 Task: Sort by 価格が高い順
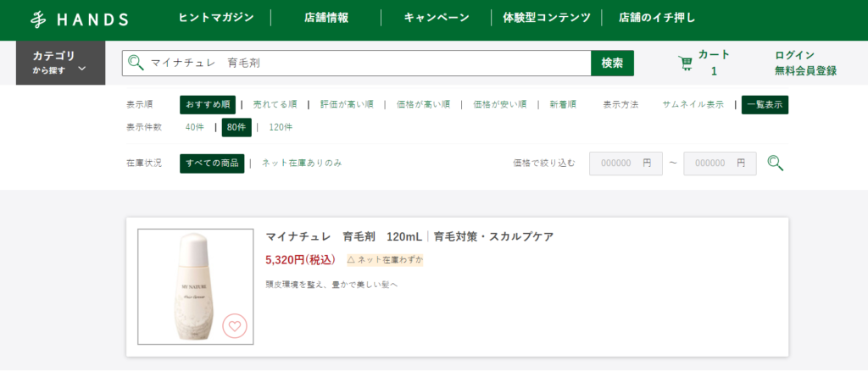tap(423, 105)
